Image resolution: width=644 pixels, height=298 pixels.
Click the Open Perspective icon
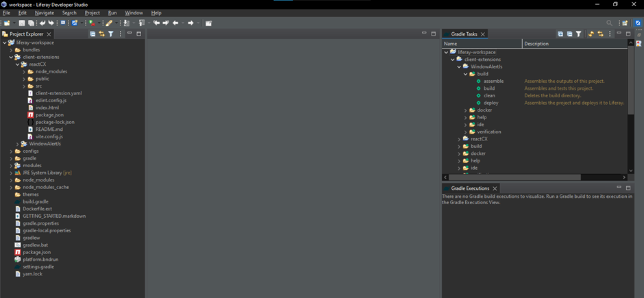(625, 23)
